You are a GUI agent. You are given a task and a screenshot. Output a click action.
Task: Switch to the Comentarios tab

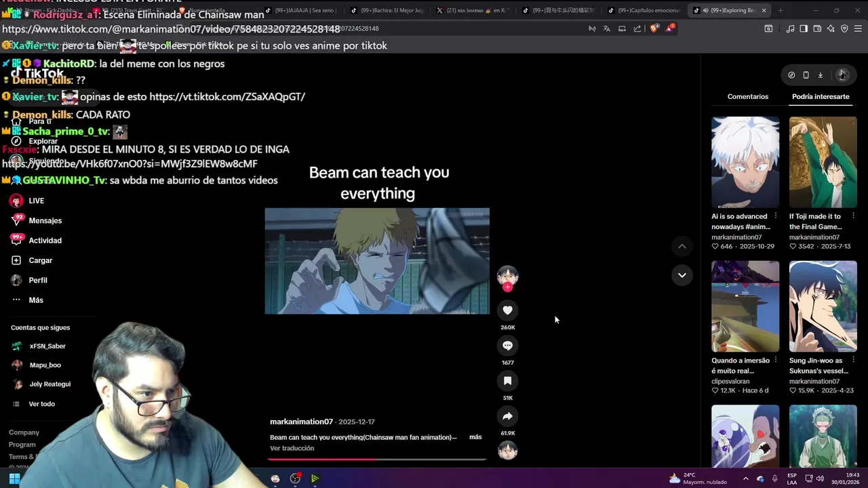748,97
